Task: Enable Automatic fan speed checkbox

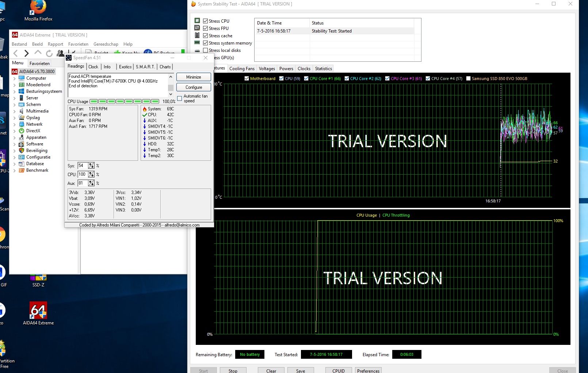Action: click(180, 98)
